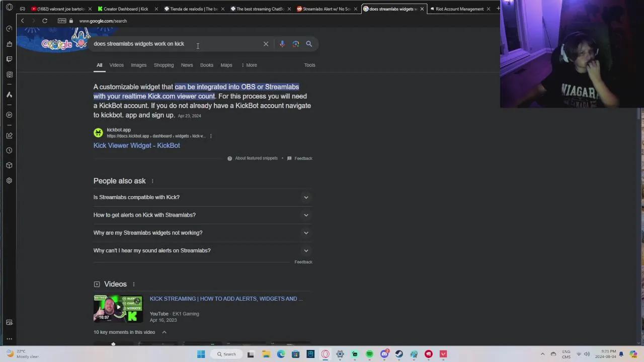The image size is (644, 362).
Task: Open the search Tools button
Action: pos(309,65)
